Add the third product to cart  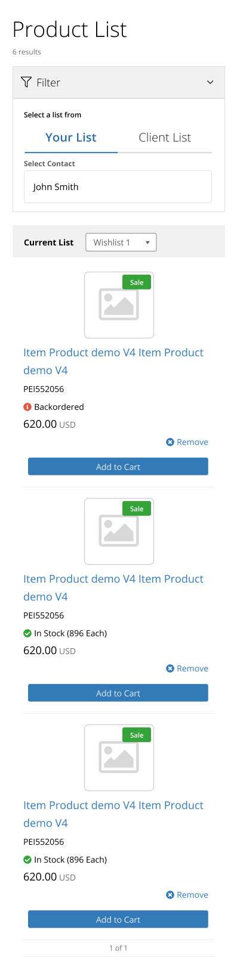pos(118,919)
